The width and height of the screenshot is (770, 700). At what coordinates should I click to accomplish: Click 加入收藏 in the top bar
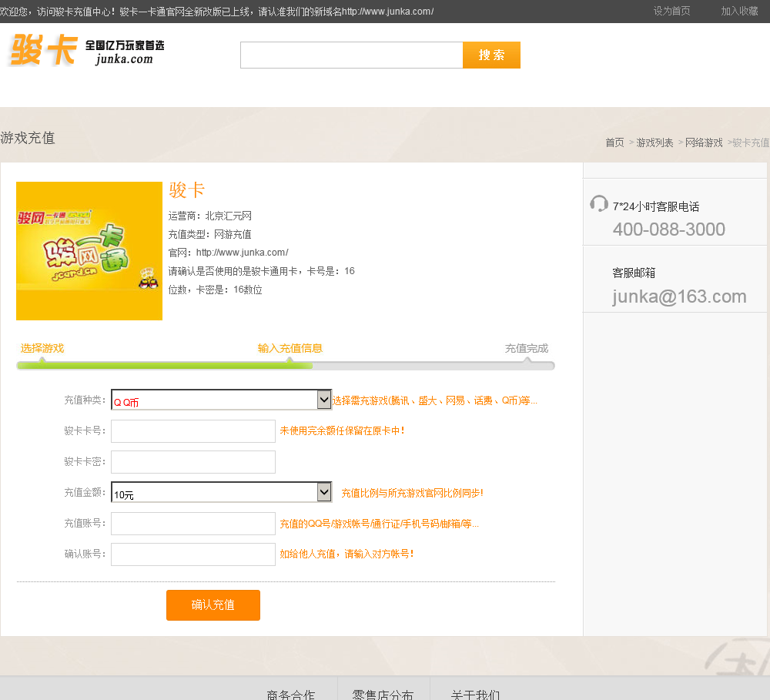click(739, 11)
